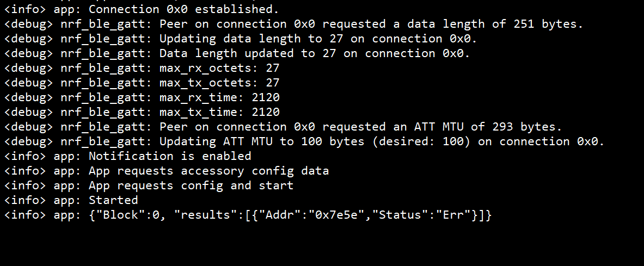Click the max_tx_octets log entry
This screenshot has height=266, width=644.
click(219, 83)
